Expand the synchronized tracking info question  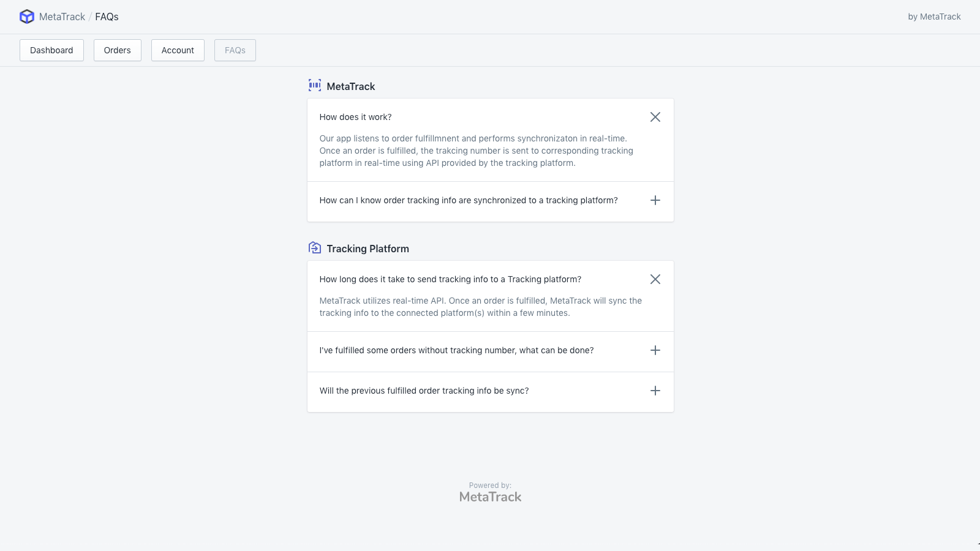655,200
